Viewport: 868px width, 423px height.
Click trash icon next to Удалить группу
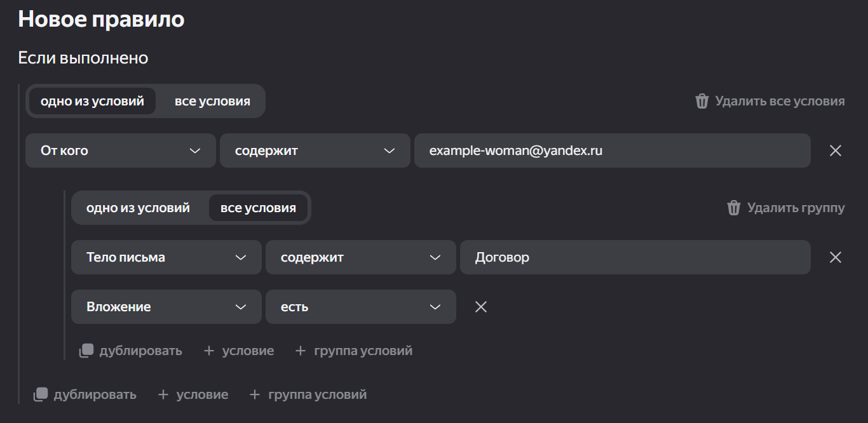[733, 208]
